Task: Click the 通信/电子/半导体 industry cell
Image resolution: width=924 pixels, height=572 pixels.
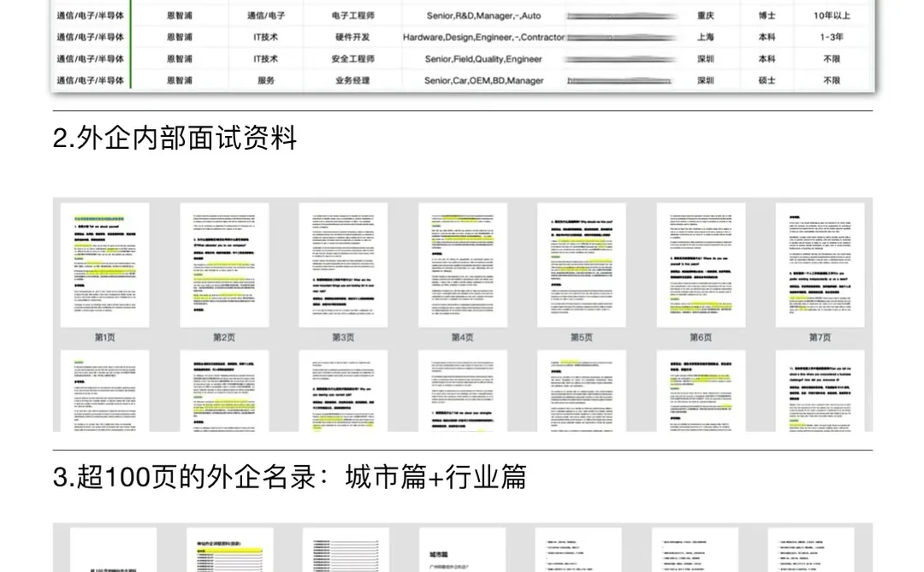Action: (x=91, y=15)
